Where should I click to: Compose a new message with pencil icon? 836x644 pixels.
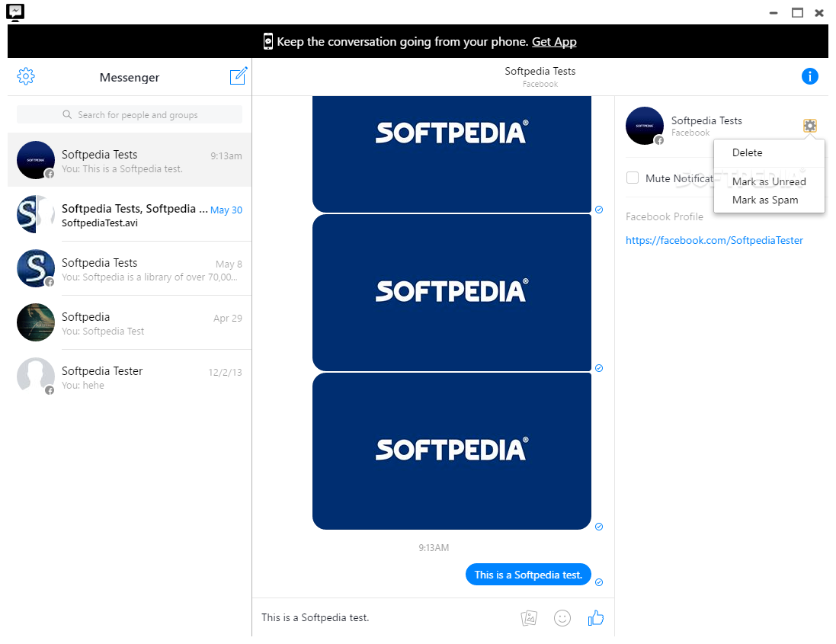coord(239,75)
